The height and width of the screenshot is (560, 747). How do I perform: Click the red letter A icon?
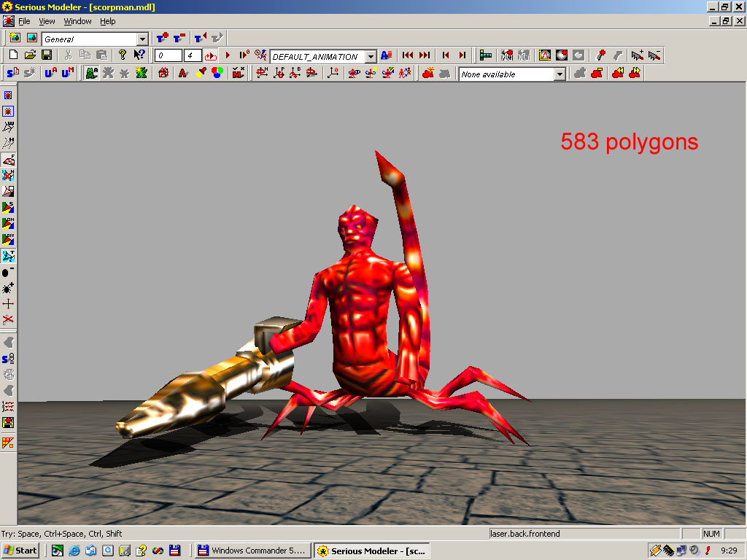183,73
